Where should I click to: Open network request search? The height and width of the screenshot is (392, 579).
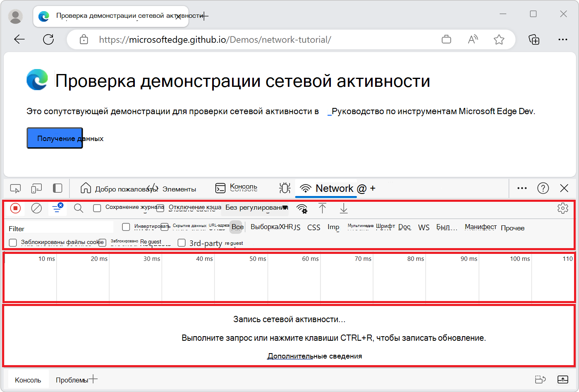pyautogui.click(x=78, y=208)
